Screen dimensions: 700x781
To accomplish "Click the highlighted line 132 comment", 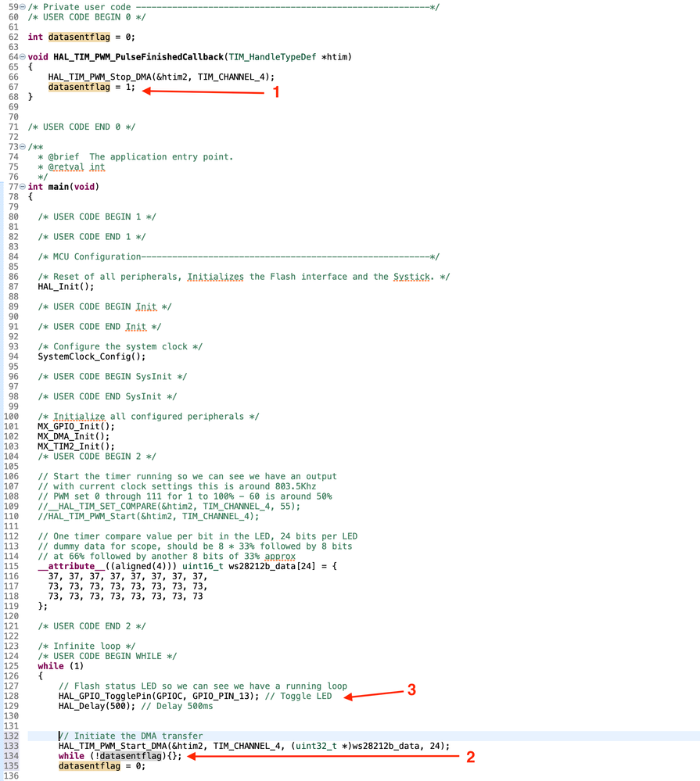I will [x=129, y=736].
